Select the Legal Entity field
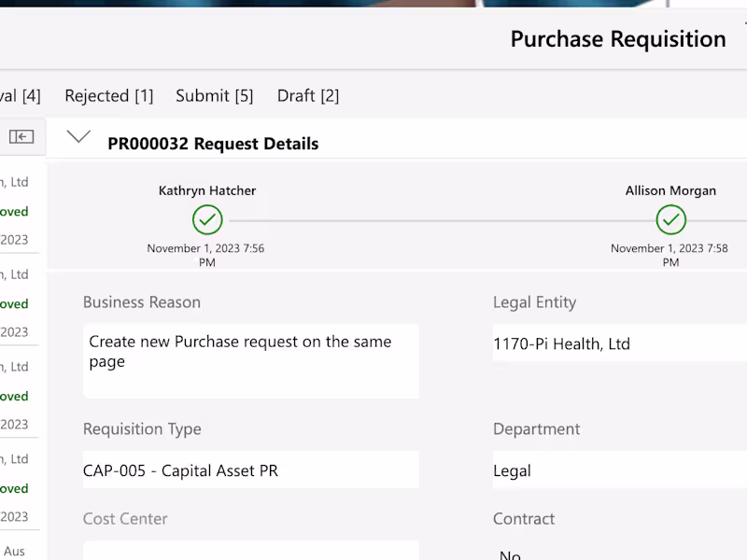 click(x=618, y=343)
